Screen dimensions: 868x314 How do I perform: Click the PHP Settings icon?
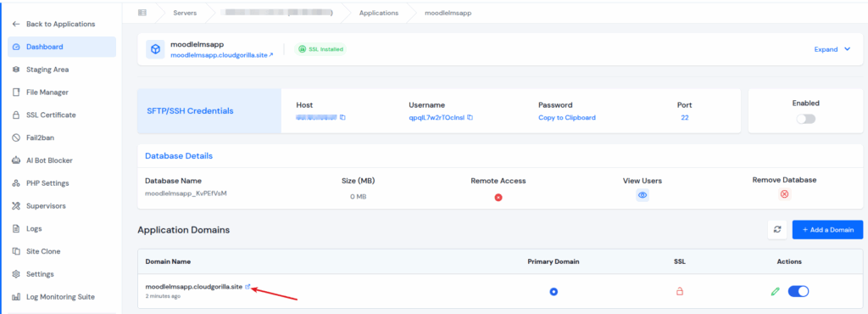pyautogui.click(x=16, y=183)
